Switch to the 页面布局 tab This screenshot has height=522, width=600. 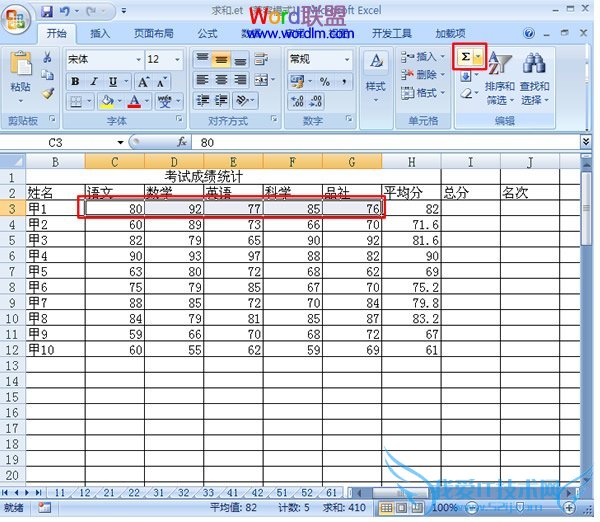coord(153,34)
